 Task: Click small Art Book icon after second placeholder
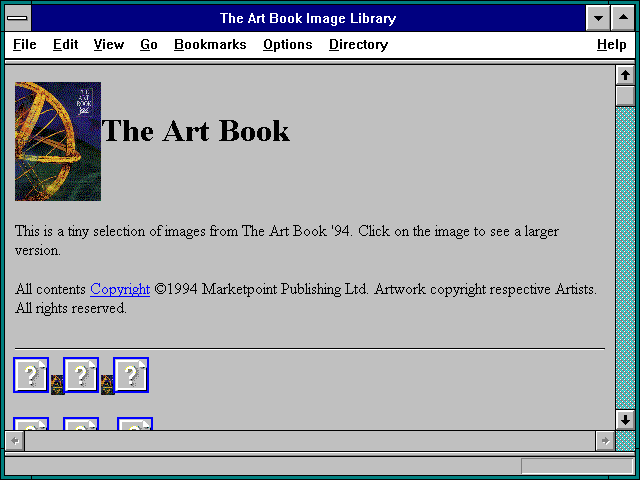point(107,384)
